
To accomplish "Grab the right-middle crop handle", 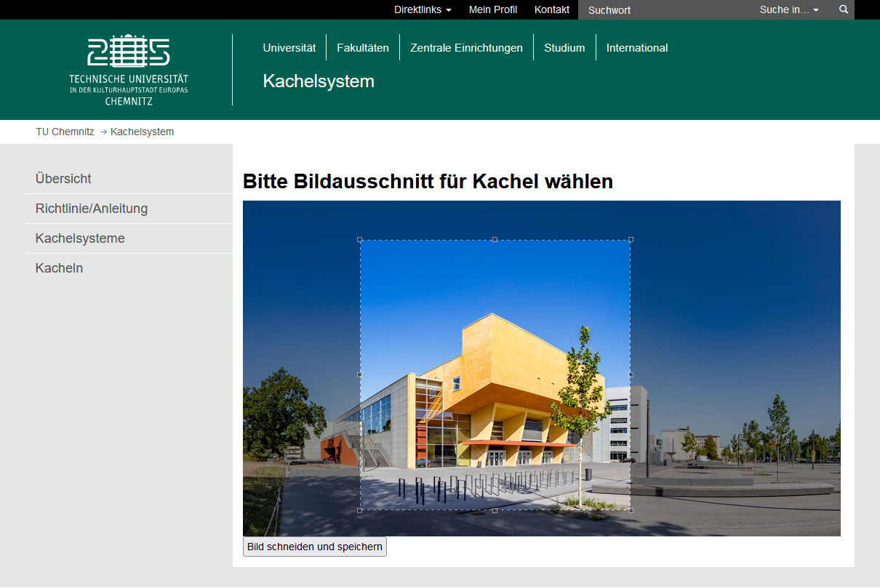I will pyautogui.click(x=631, y=374).
